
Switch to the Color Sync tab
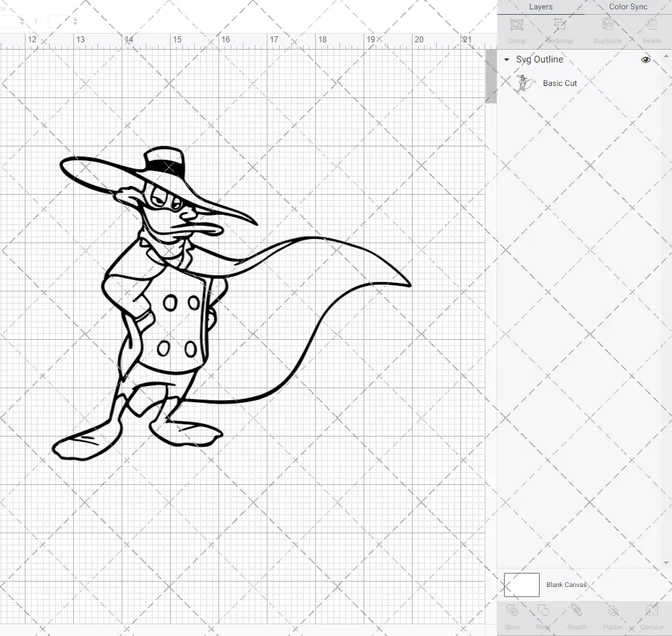tap(628, 7)
